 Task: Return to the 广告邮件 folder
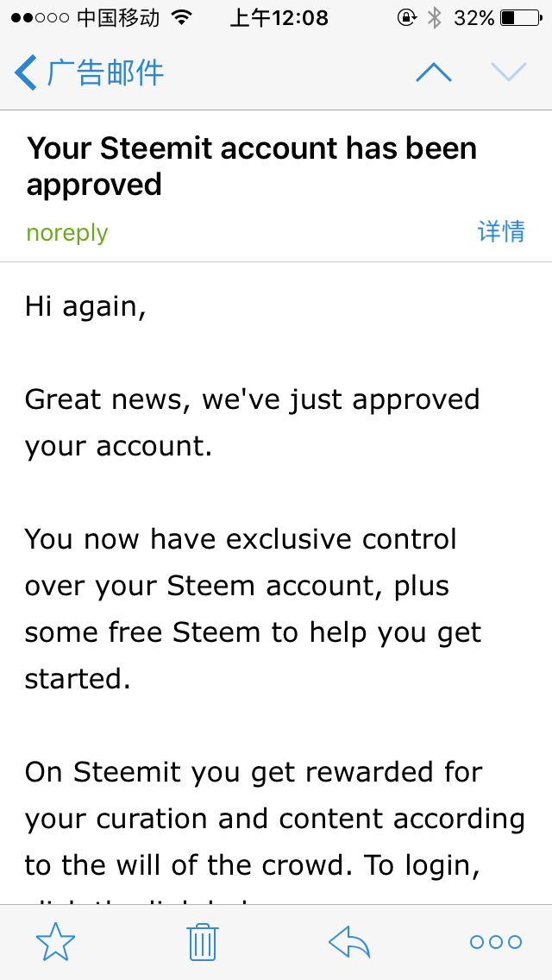pyautogui.click(x=105, y=73)
